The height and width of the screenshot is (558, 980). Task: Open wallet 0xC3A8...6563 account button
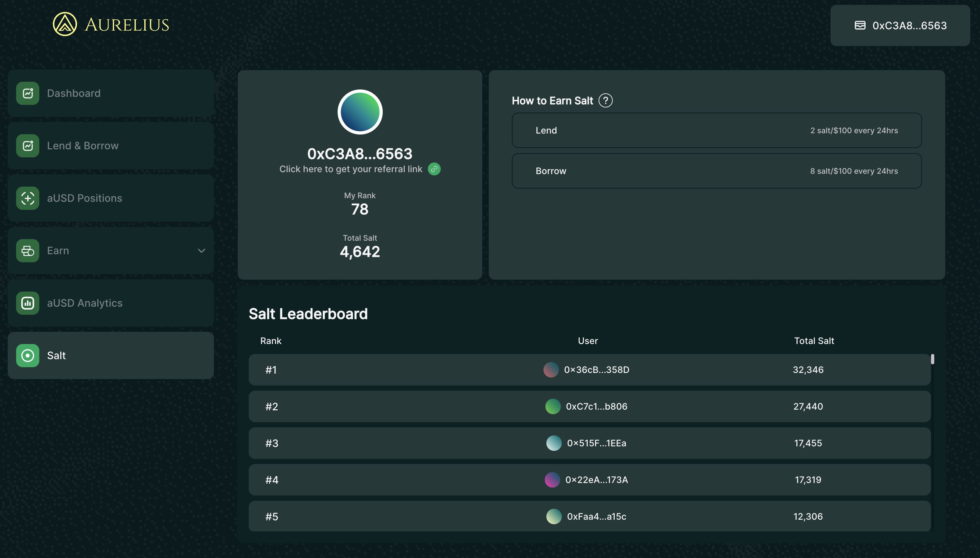(x=900, y=25)
